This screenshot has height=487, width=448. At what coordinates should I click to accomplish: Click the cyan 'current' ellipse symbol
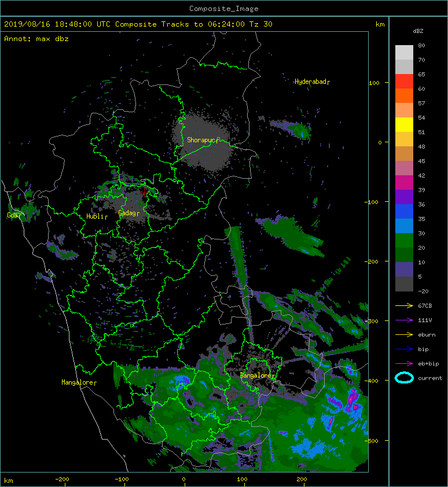pos(404,378)
